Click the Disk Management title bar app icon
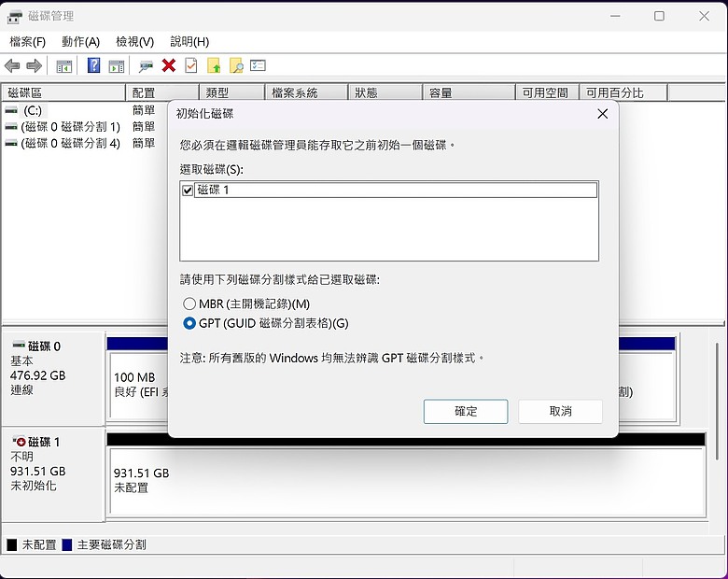728x579 pixels. (14, 17)
